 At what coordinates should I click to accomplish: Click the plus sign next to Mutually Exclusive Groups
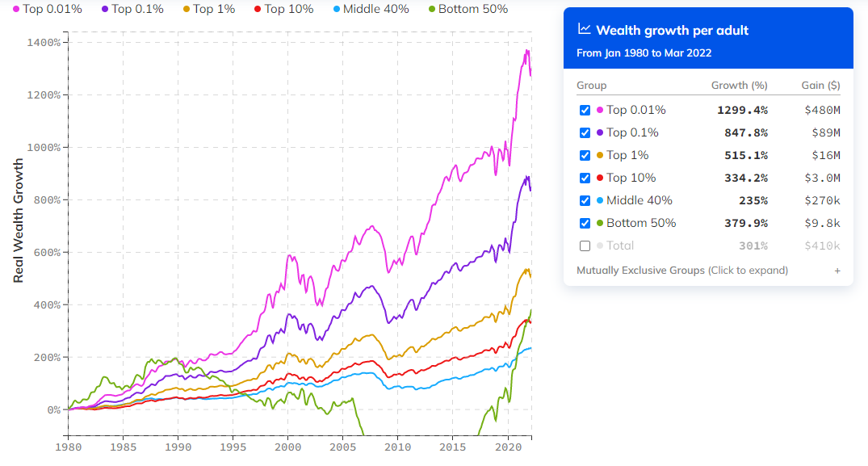point(837,270)
